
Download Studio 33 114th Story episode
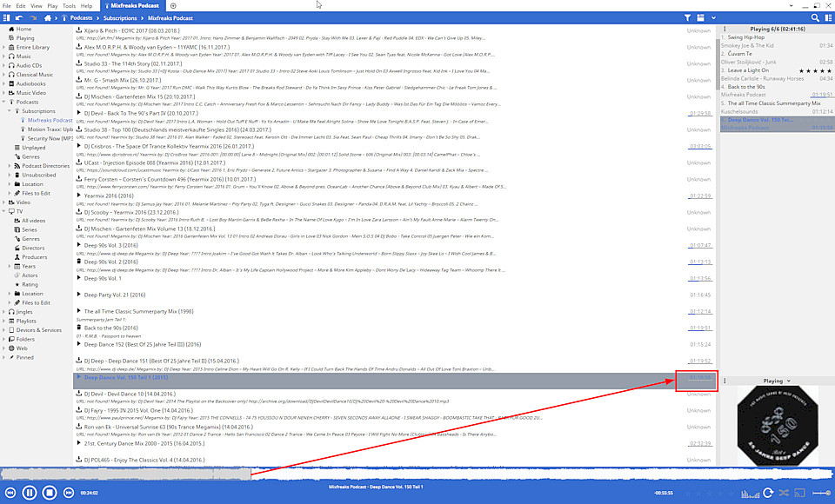[79, 63]
